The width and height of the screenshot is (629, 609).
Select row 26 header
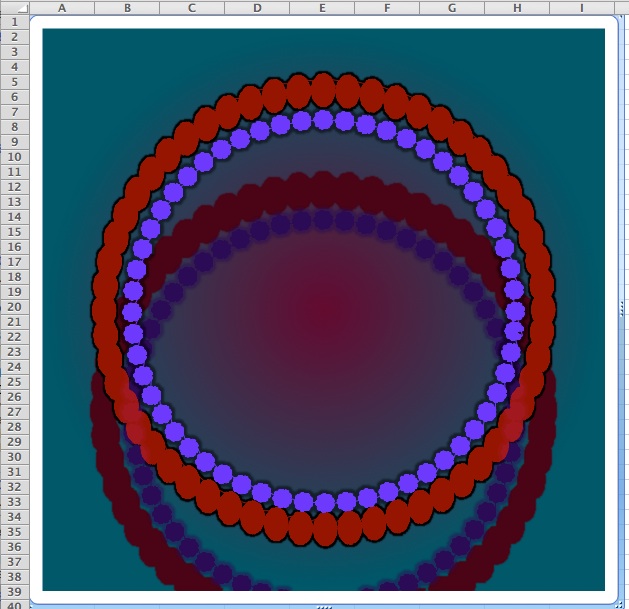(x=14, y=397)
